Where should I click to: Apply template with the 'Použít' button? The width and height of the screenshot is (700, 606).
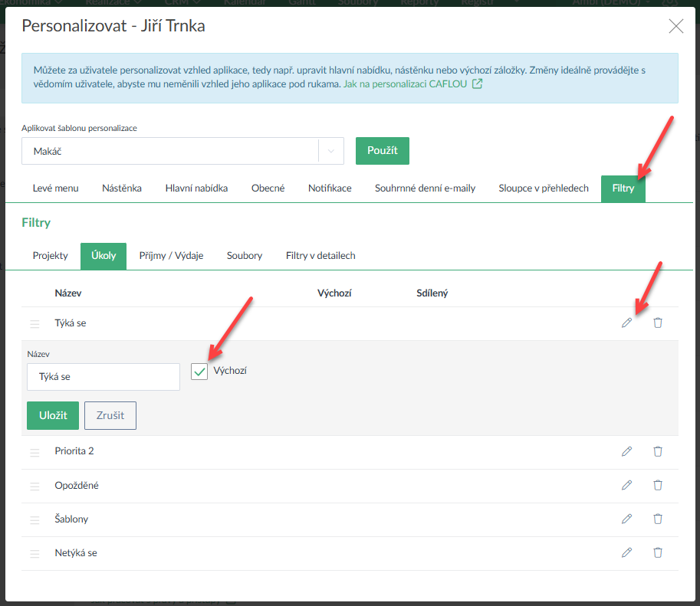coord(382,151)
